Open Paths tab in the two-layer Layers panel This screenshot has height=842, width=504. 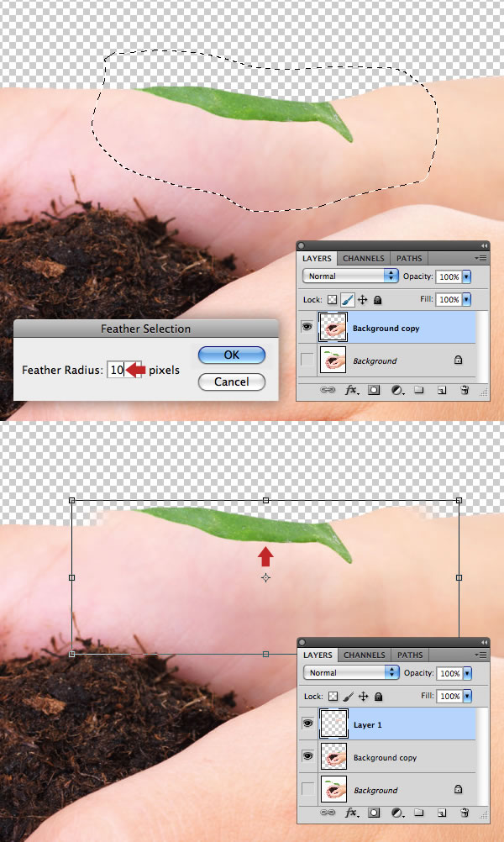tap(409, 258)
